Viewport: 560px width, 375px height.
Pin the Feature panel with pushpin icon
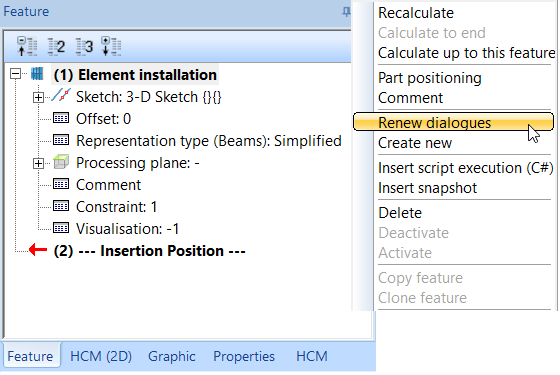point(346,12)
